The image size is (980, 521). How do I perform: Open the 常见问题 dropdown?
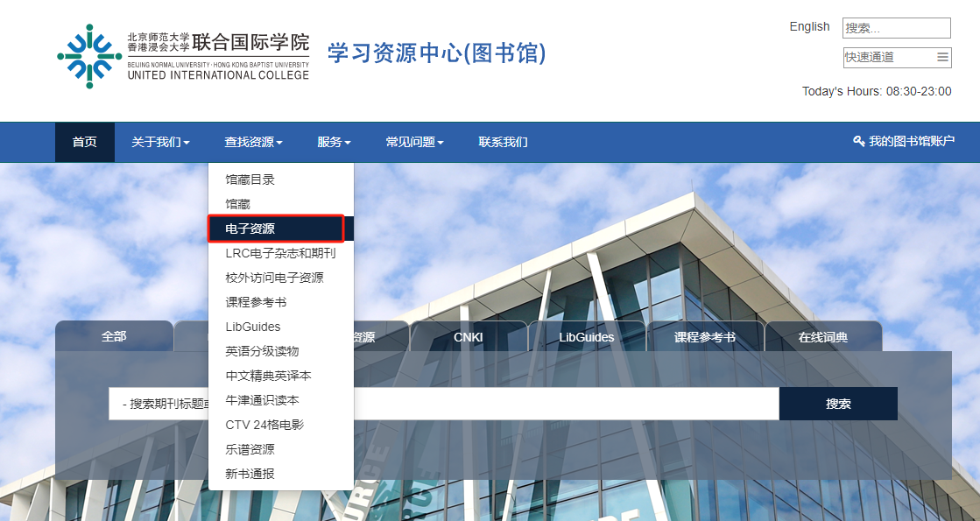(x=414, y=142)
